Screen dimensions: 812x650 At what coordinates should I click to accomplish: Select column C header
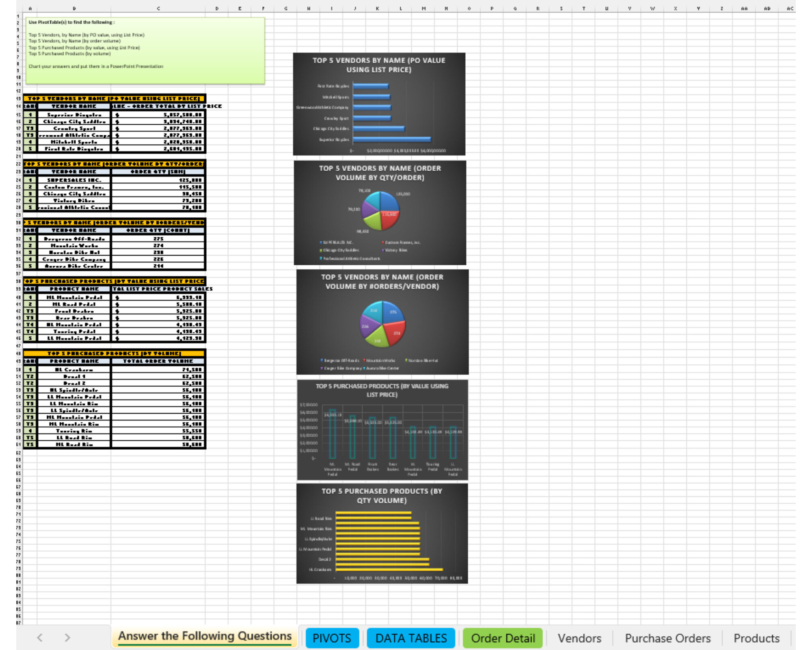(x=158, y=8)
